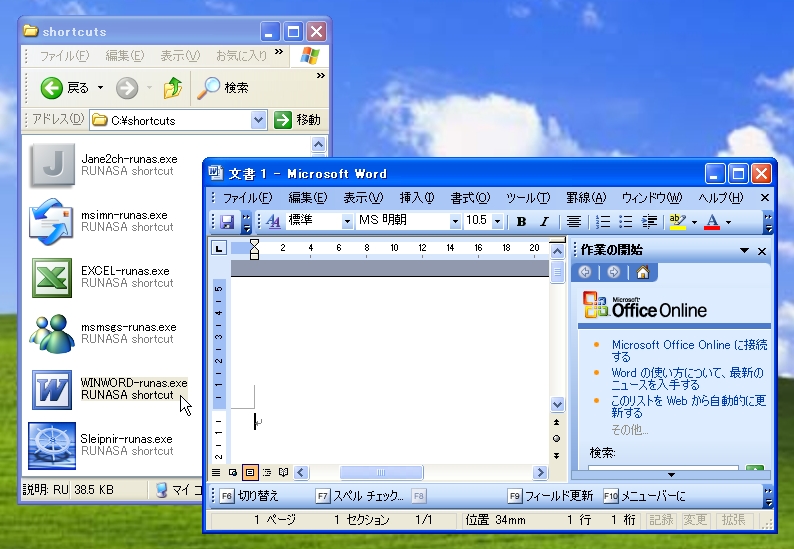The width and height of the screenshot is (794, 549).
Task: Open ウィンドウ menu in Word
Action: (652, 198)
